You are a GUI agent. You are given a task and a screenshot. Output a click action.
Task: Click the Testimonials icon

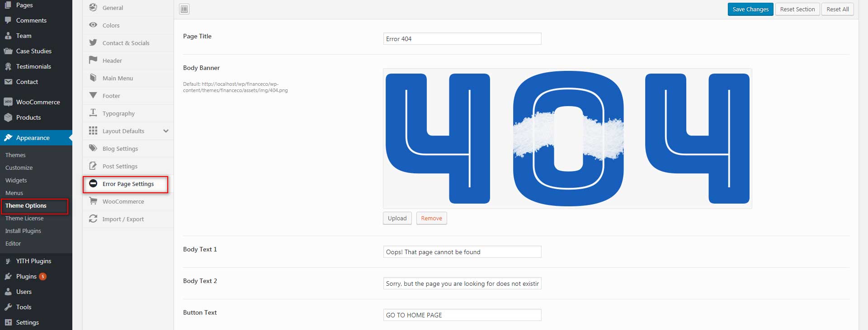[8, 66]
